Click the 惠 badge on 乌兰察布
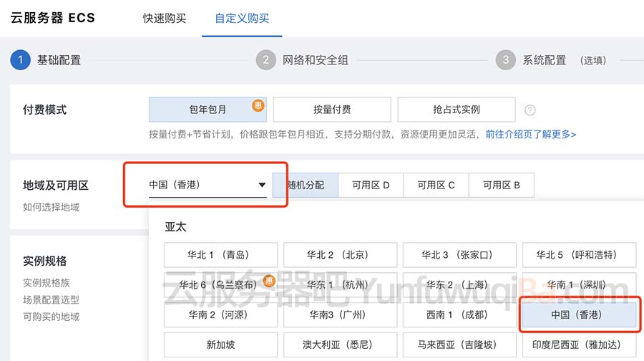This screenshot has height=361, width=644. click(x=269, y=281)
